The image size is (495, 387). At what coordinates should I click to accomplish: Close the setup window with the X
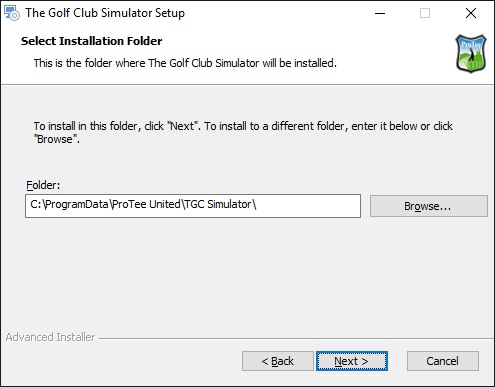[471, 13]
